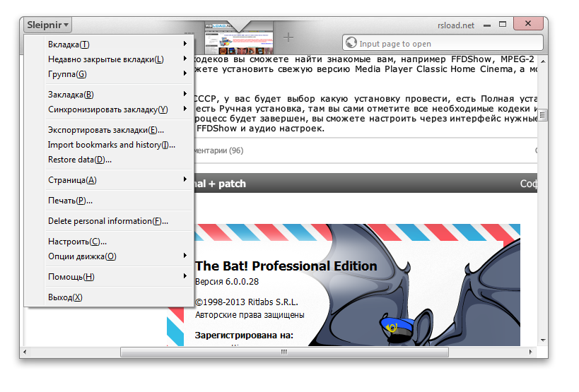Close the Sleipnir window
Viewport: 579px width, 392px height.
(x=528, y=23)
